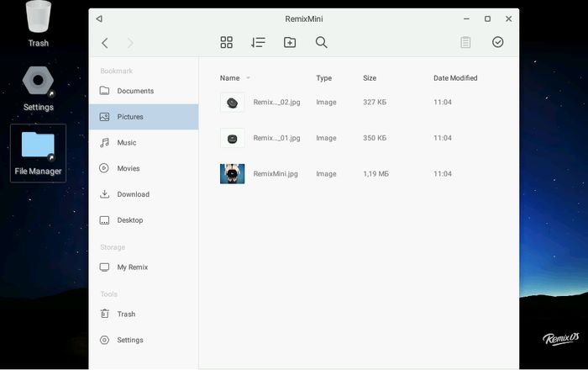Toggle sort arrow next to Name column
This screenshot has height=370, width=588.
pos(248,78)
